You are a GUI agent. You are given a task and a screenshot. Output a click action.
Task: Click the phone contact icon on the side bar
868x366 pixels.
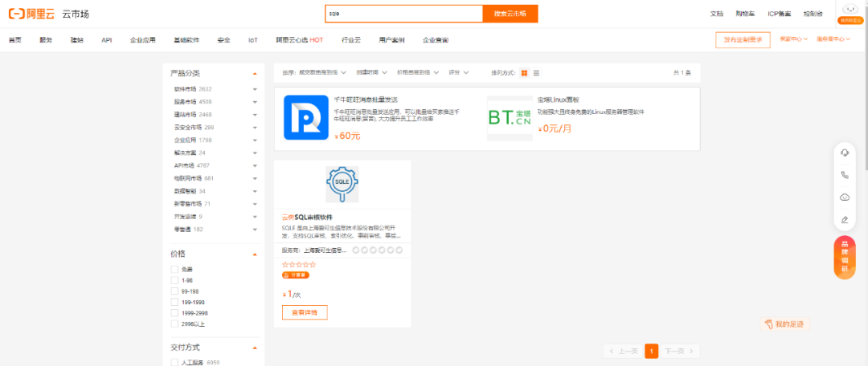tap(845, 175)
